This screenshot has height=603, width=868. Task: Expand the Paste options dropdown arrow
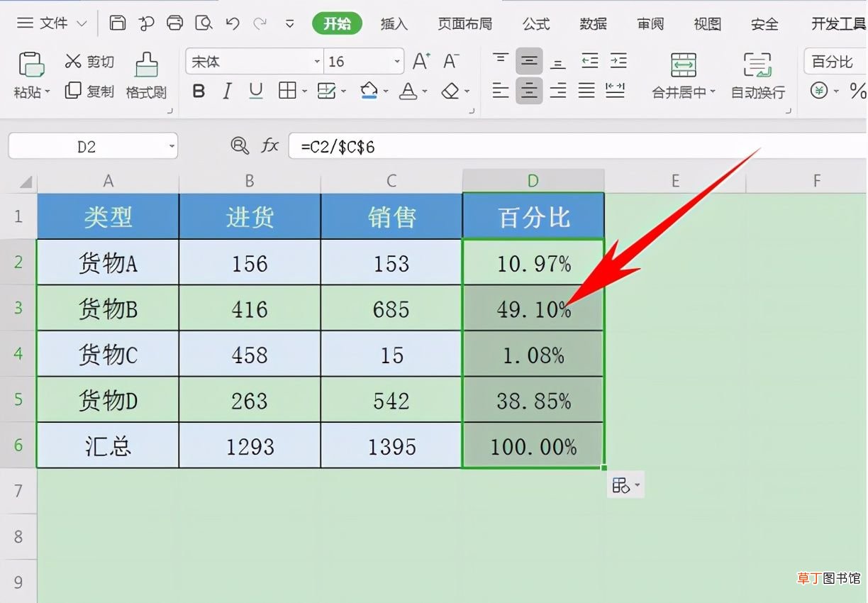coord(48,92)
